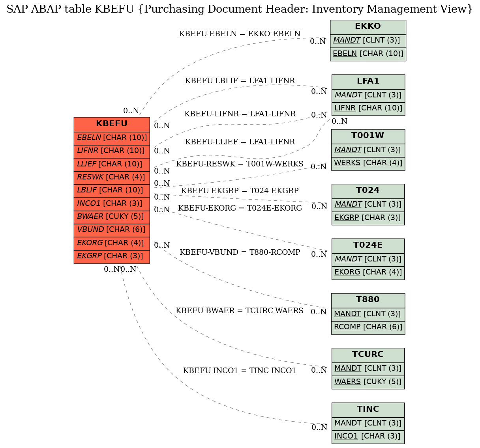This screenshot has height=448, width=480.
Task: Click LIFNR [CHAR (10)] in the LFA1 table
Action: (368, 109)
